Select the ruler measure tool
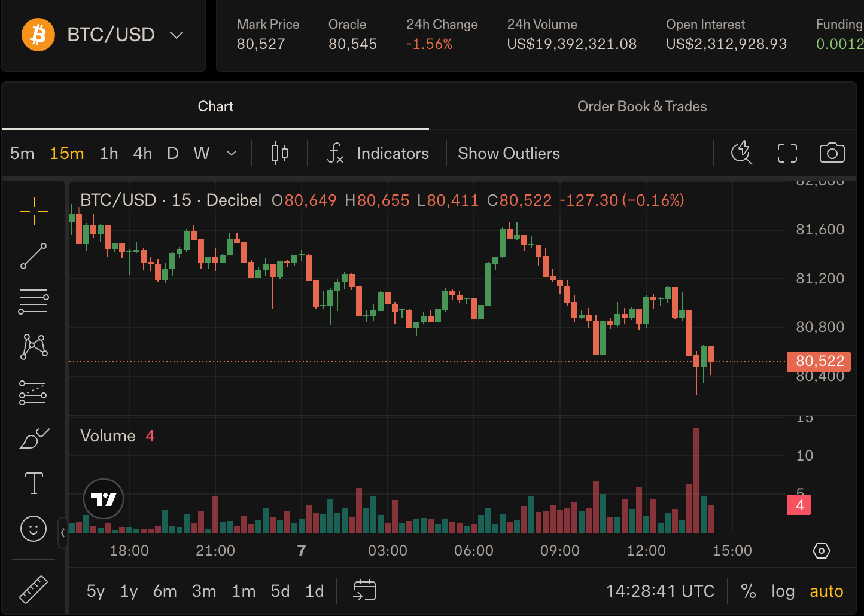 coord(34,589)
